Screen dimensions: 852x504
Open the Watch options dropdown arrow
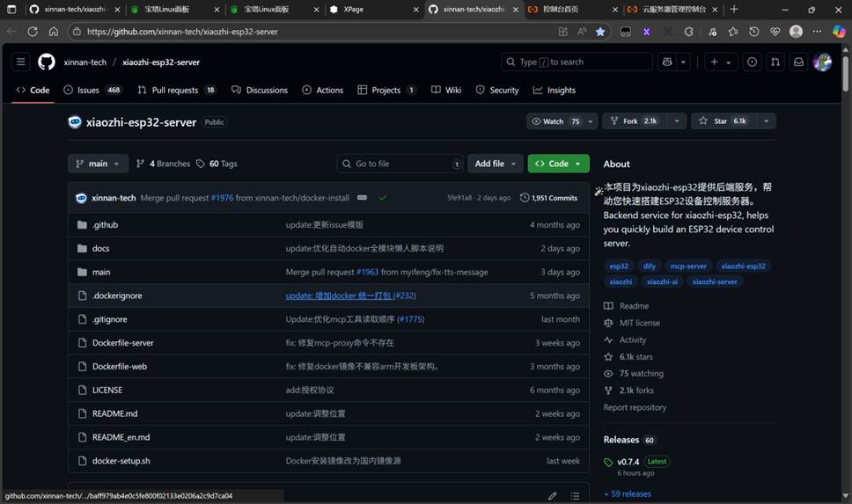coord(591,121)
